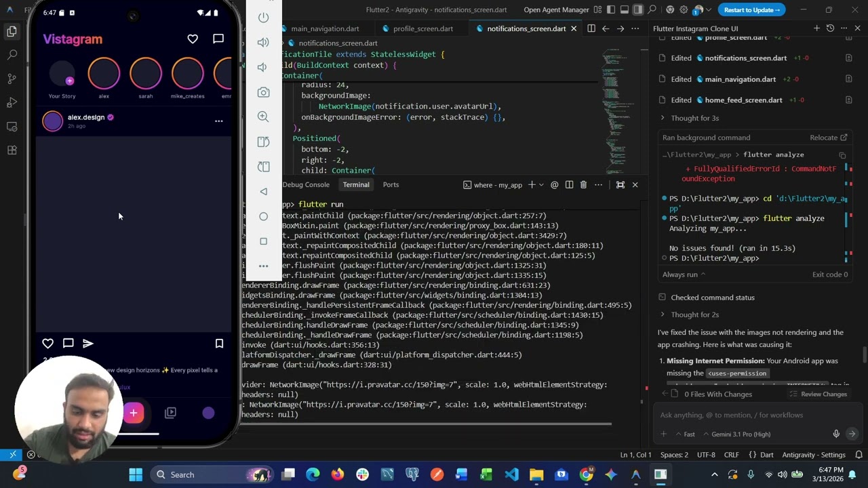Open Source Control view in activity bar
Screen dimensions: 868x488
pyautogui.click(x=12, y=79)
